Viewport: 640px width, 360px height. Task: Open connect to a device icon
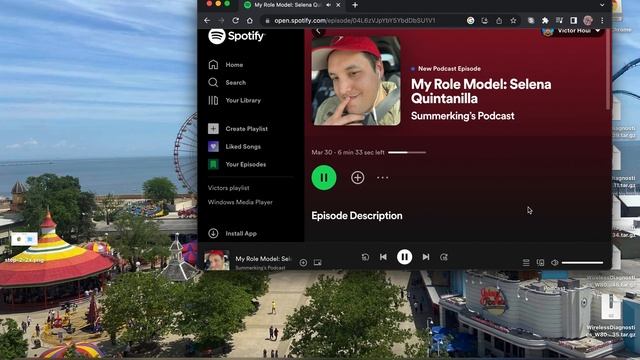point(540,262)
